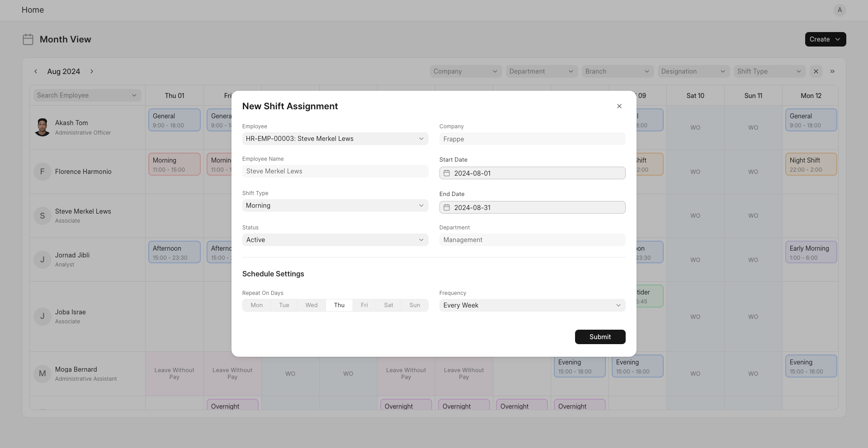This screenshot has width=868, height=448.
Task: Collapse filters using double chevron icon
Action: 832,71
